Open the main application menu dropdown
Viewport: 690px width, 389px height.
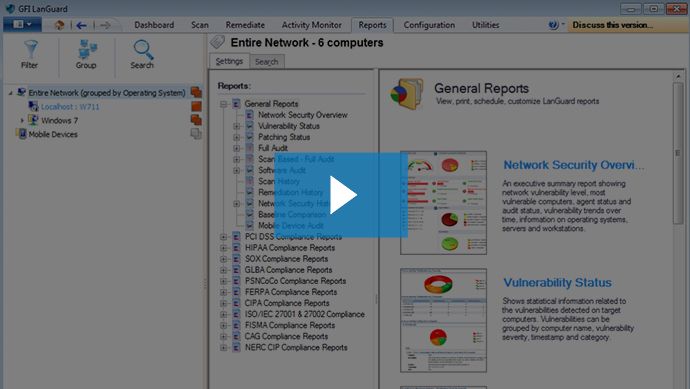(22, 25)
